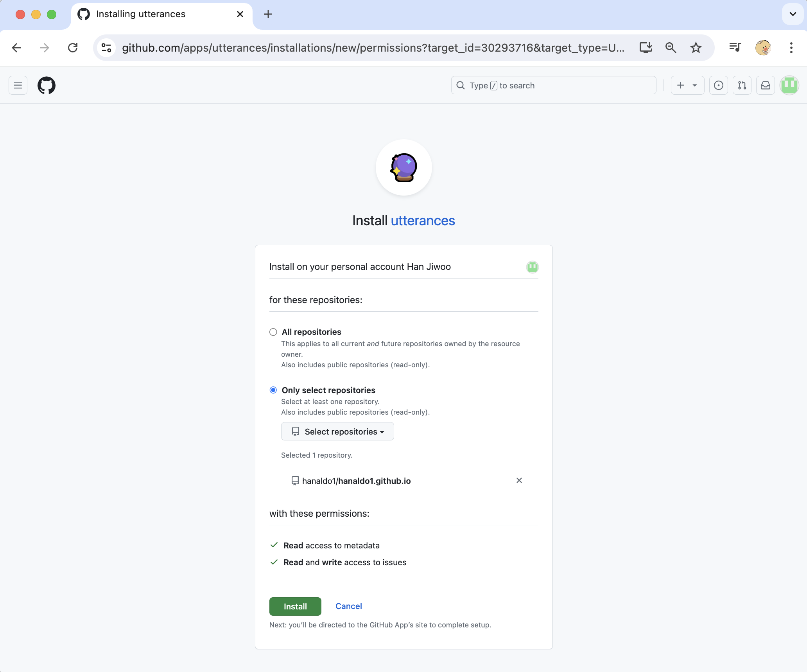Open a new browser tab
Viewport: 807px width, 672px height.
click(268, 14)
